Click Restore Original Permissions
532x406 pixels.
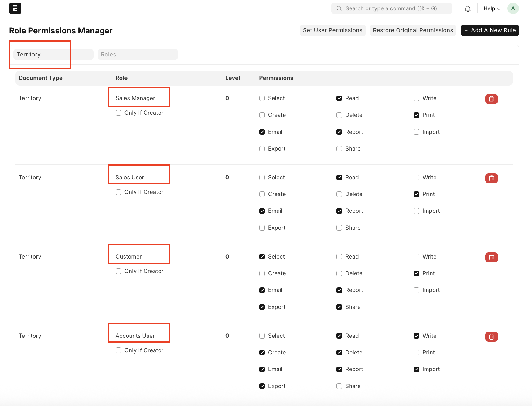(x=413, y=30)
